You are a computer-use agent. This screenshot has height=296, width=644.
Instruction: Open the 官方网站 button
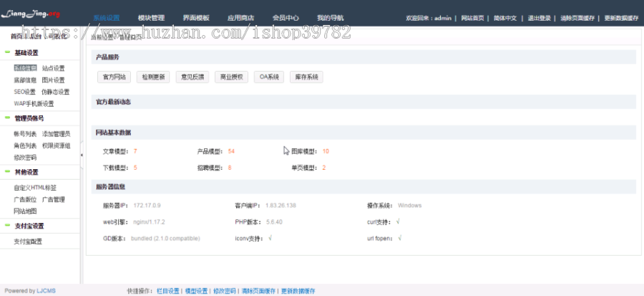click(114, 77)
